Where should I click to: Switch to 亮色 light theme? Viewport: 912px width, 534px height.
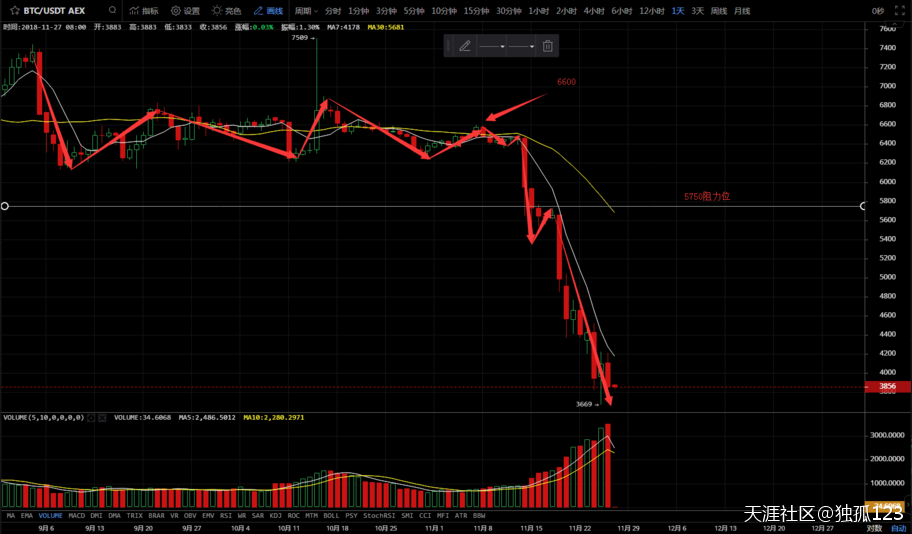(x=226, y=10)
